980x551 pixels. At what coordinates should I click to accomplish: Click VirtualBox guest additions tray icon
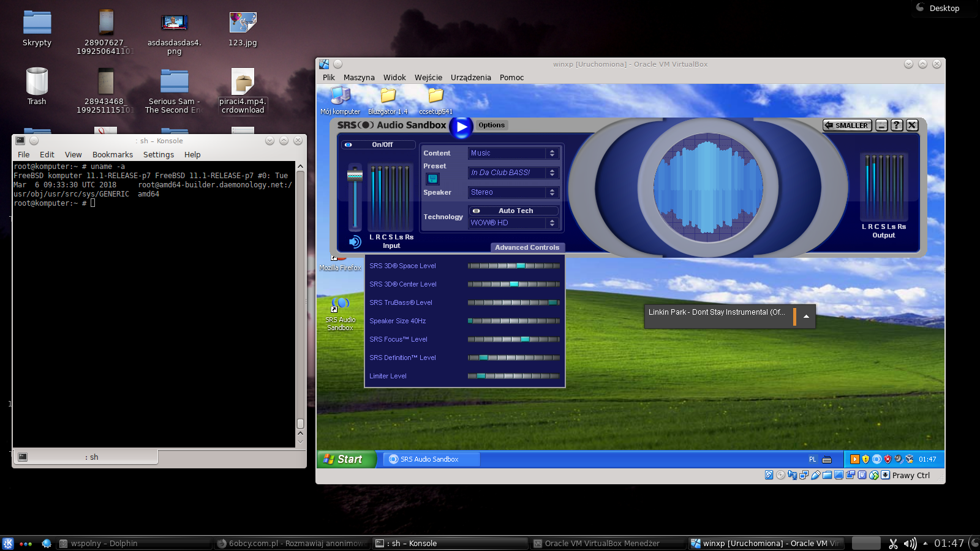click(910, 459)
